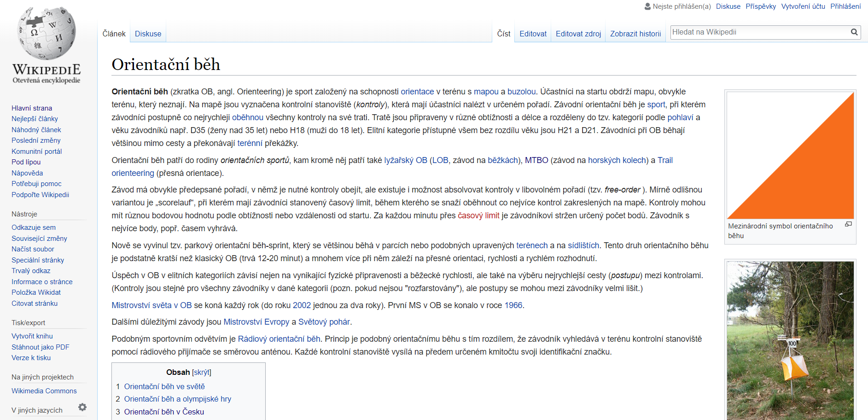Focus the Hledat na Wikipedii search field
The height and width of the screenshot is (420, 868).
point(760,32)
